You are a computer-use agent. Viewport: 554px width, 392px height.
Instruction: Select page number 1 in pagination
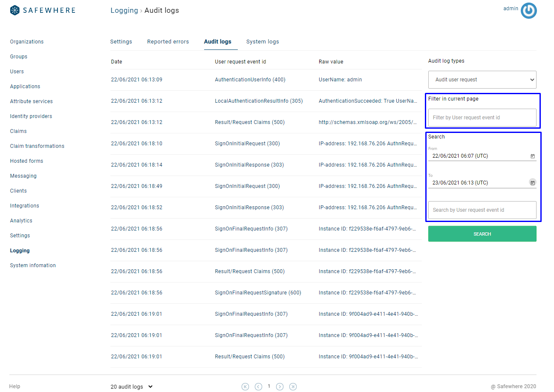pos(269,386)
